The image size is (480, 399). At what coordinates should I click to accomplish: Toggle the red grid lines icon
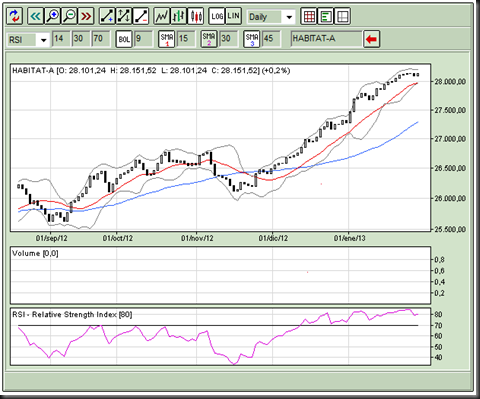click(x=309, y=16)
